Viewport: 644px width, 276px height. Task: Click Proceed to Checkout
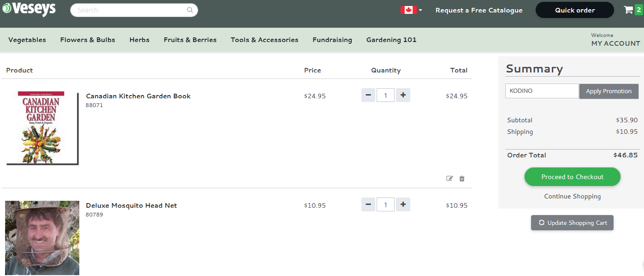click(573, 177)
